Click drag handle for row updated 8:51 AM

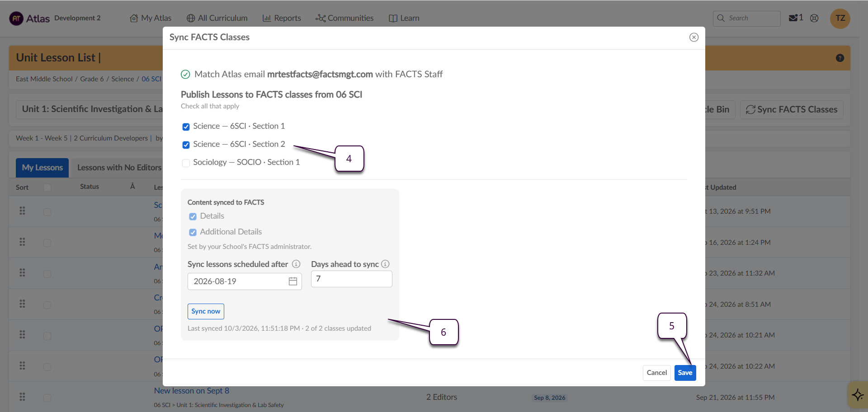(22, 304)
